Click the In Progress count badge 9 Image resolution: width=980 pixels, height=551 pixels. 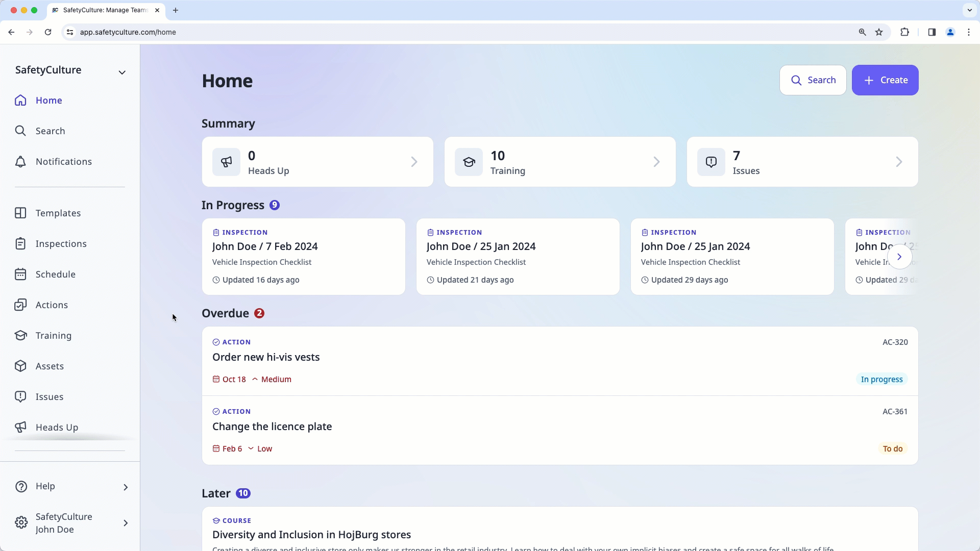click(x=275, y=205)
